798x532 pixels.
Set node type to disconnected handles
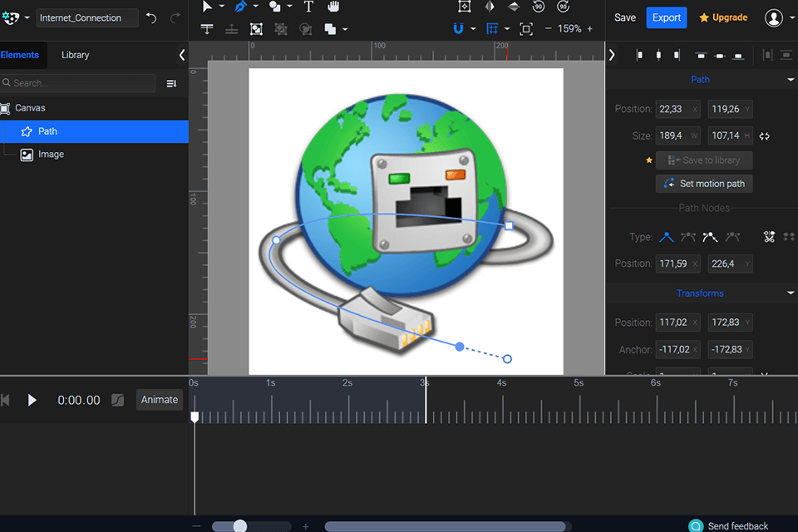click(x=710, y=237)
